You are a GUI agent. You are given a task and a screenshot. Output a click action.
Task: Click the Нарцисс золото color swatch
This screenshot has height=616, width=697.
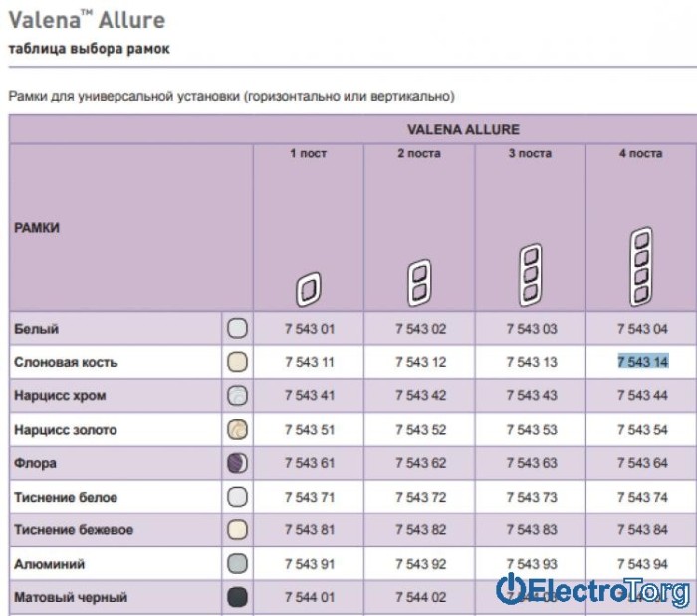pyautogui.click(x=237, y=430)
